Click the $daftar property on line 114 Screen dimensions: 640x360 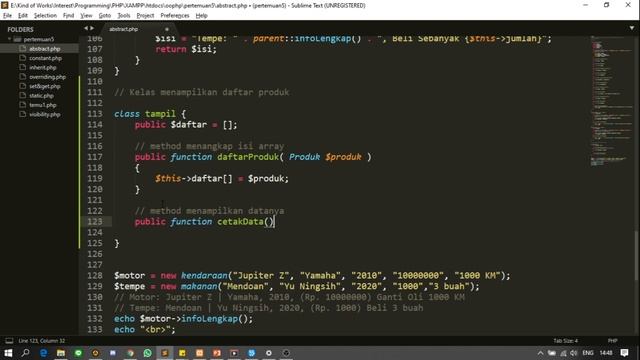pyautogui.click(x=189, y=125)
